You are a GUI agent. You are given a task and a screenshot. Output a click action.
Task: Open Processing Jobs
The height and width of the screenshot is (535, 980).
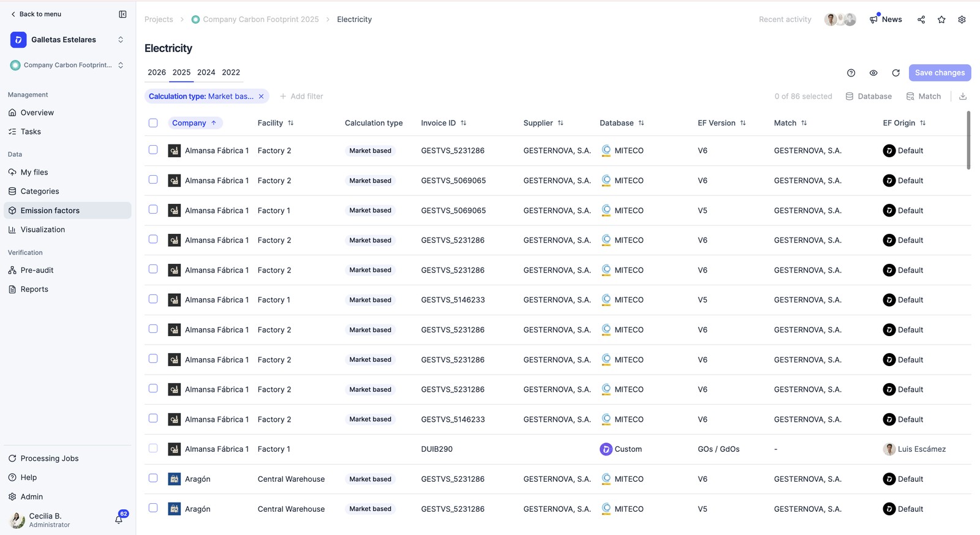coord(67,458)
